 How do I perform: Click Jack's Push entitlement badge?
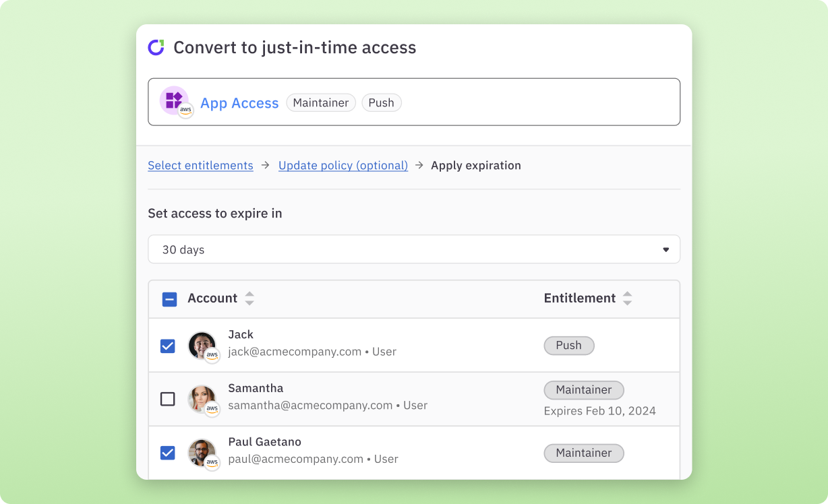[x=568, y=346]
